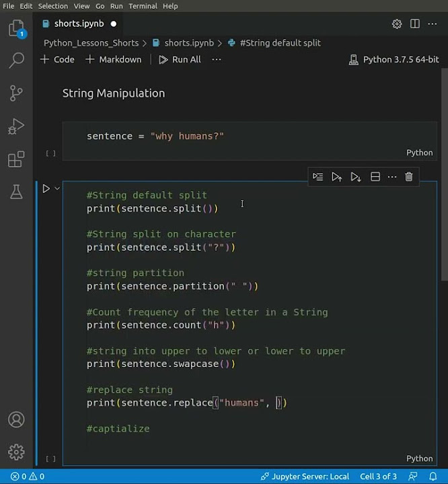Open the Manage gear in activity bar
This screenshot has width=448, height=484.
(16, 452)
